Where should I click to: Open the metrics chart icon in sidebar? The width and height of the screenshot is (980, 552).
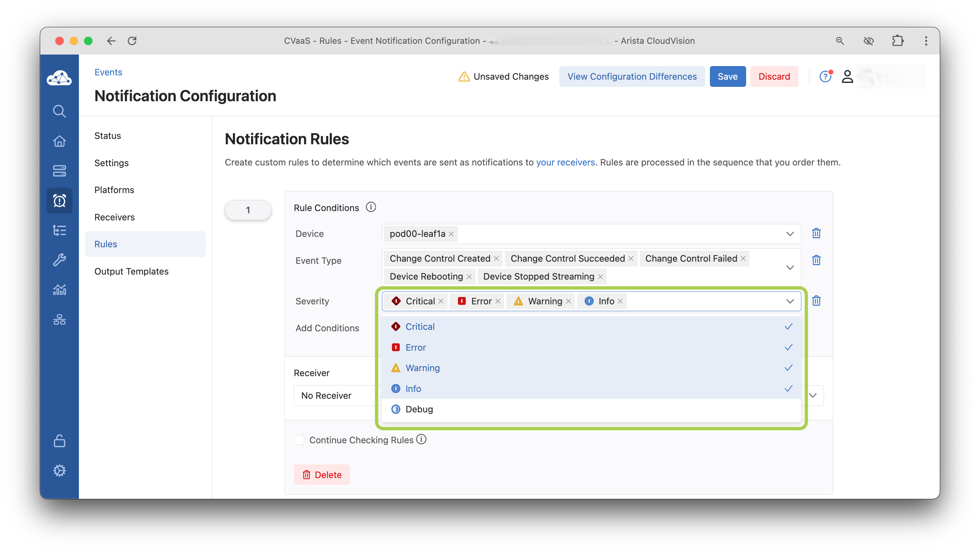[x=59, y=290]
